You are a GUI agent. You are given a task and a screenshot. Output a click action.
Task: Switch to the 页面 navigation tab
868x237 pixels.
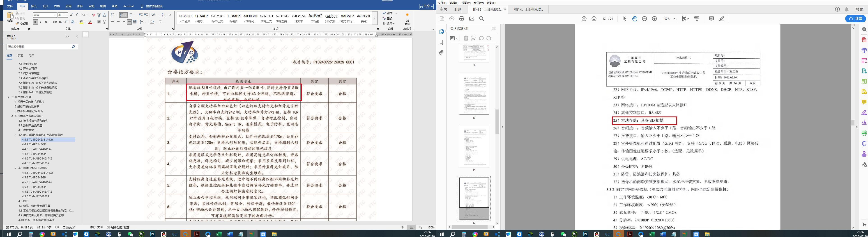coord(21,56)
